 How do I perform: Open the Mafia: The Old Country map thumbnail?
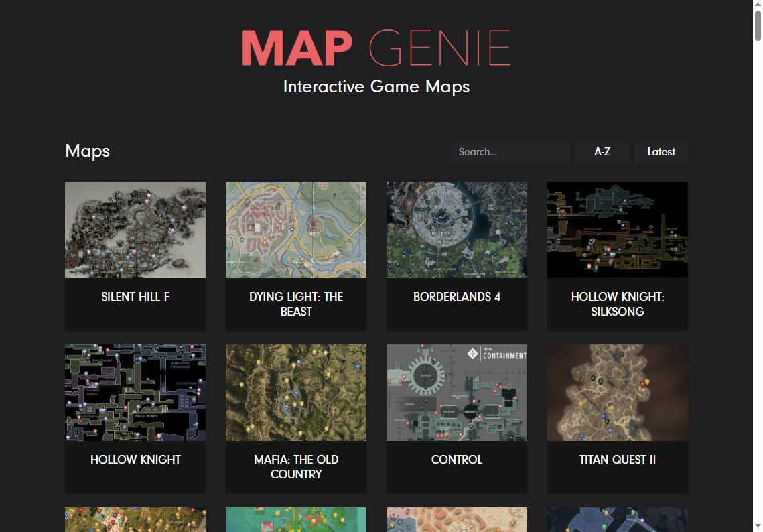(295, 392)
